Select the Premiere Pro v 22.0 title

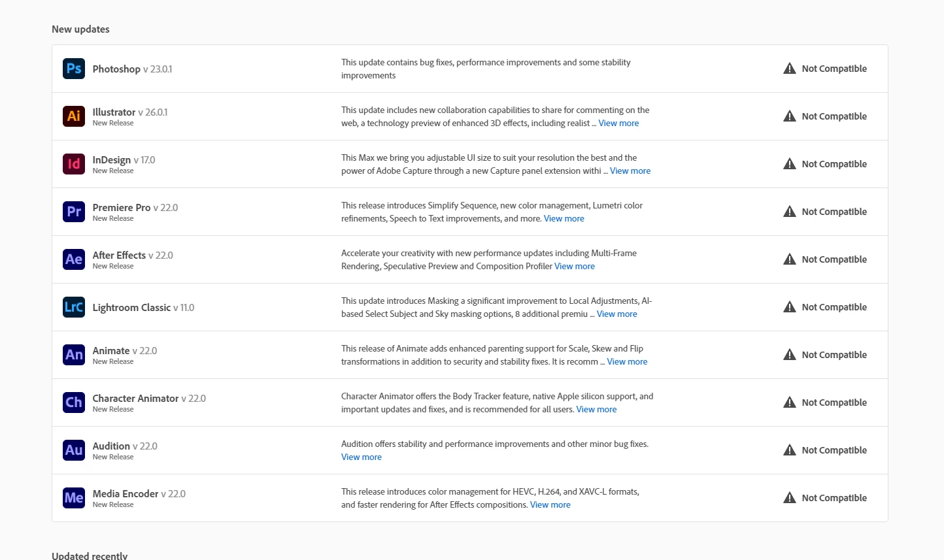pyautogui.click(x=135, y=207)
